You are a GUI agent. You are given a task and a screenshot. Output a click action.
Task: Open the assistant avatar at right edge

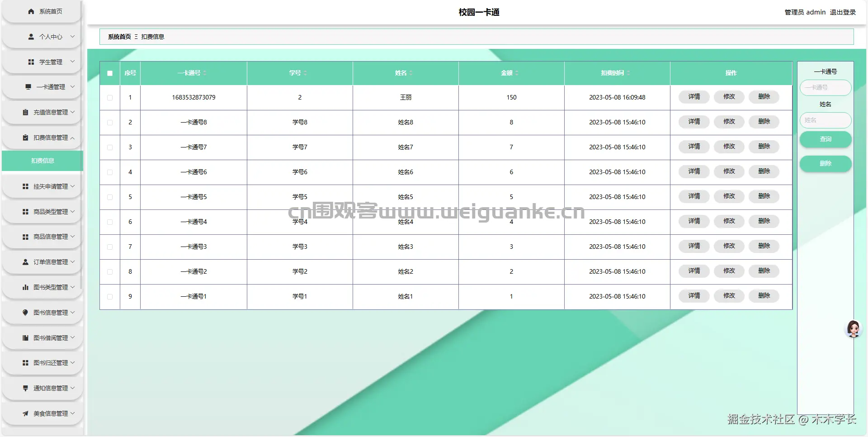point(853,329)
